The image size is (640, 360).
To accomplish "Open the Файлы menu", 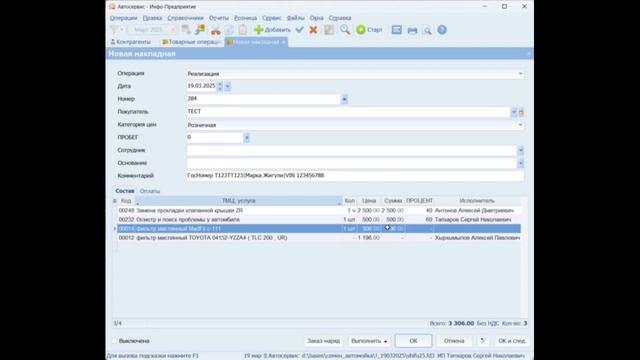I will [x=296, y=18].
